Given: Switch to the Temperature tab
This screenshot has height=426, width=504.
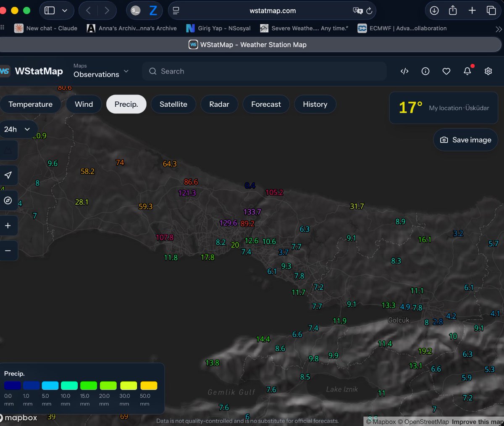Looking at the screenshot, I should 30,104.
